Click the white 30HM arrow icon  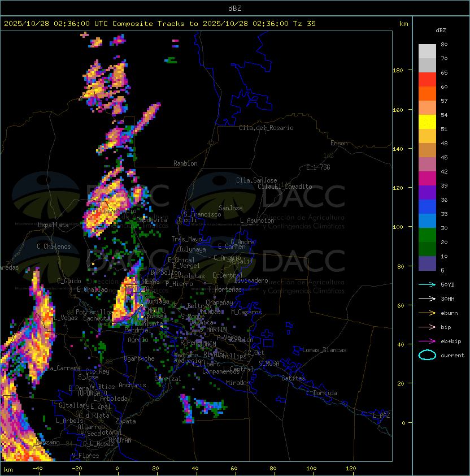427,298
